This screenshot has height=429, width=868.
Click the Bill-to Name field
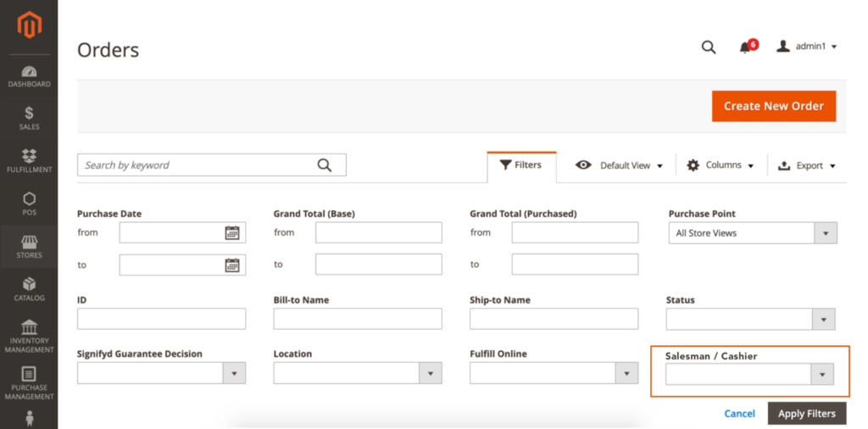pos(358,319)
